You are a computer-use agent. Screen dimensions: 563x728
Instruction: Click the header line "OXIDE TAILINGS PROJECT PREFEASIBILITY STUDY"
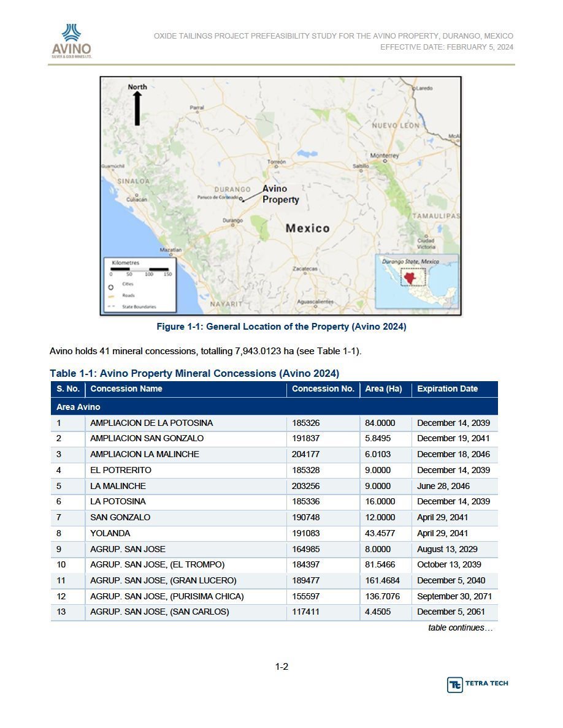click(x=334, y=36)
